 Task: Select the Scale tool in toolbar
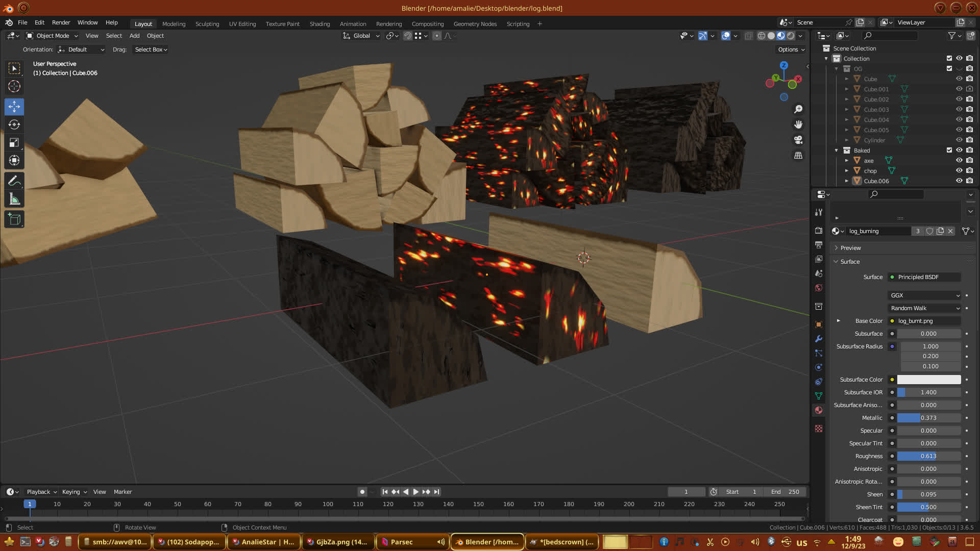click(14, 143)
